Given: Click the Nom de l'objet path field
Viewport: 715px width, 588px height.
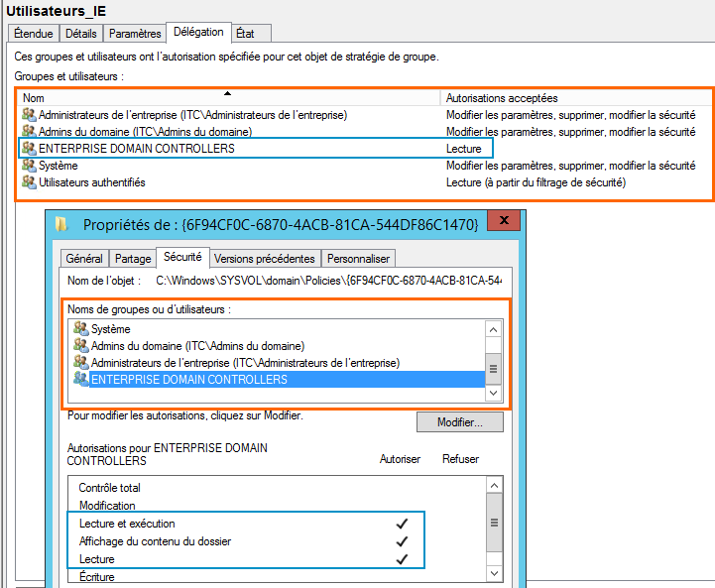Looking at the screenshot, I should coord(328,281).
